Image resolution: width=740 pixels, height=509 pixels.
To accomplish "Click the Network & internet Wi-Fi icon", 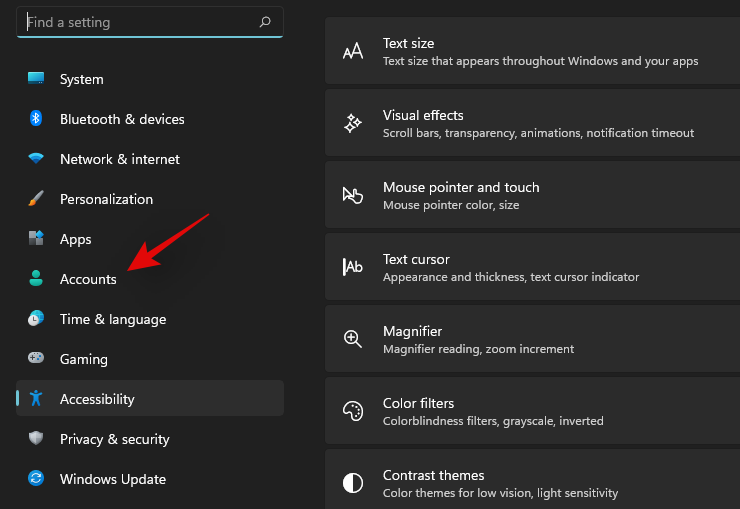I will point(36,159).
